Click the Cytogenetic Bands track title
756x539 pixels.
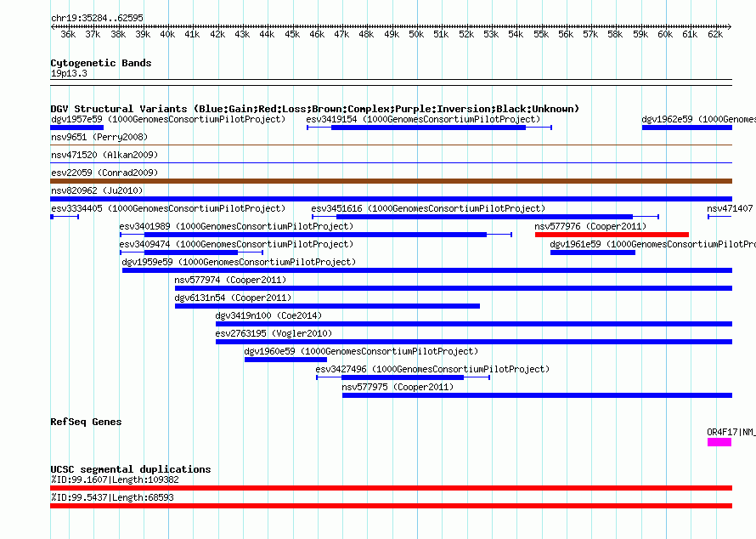pyautogui.click(x=101, y=63)
